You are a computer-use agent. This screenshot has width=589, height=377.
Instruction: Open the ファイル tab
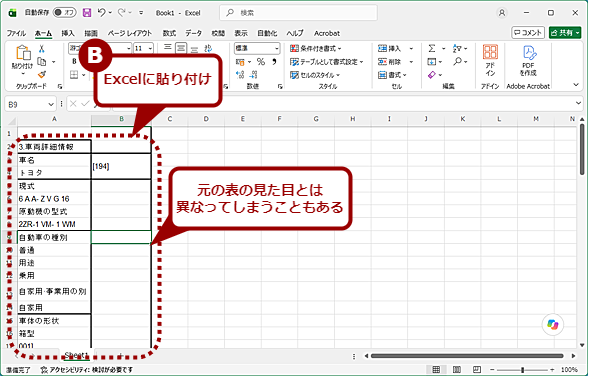point(16,33)
